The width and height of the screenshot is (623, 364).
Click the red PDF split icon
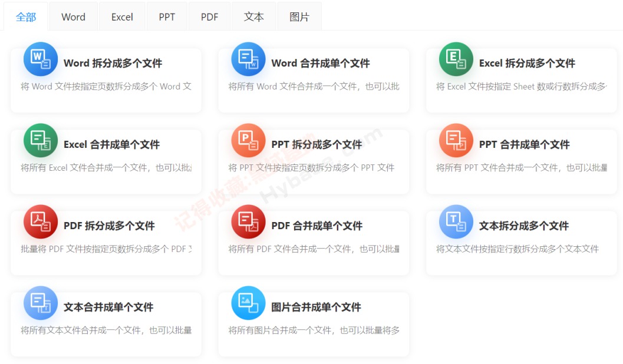pos(41,222)
